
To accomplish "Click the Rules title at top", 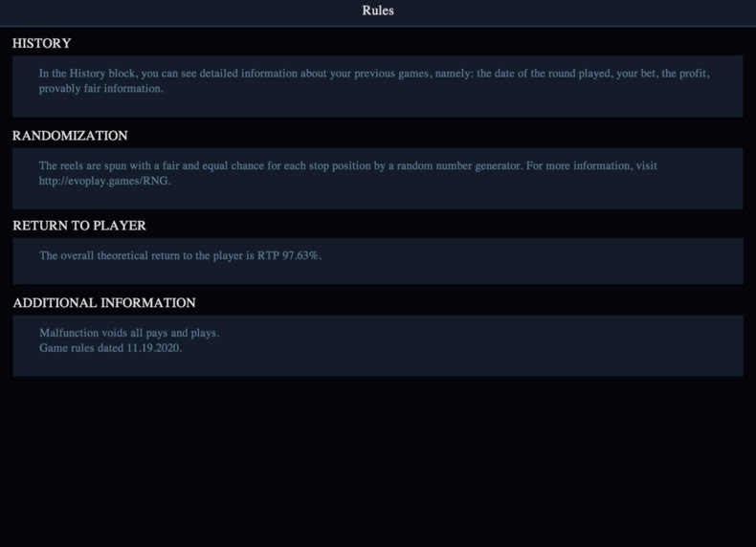I will point(377,11).
